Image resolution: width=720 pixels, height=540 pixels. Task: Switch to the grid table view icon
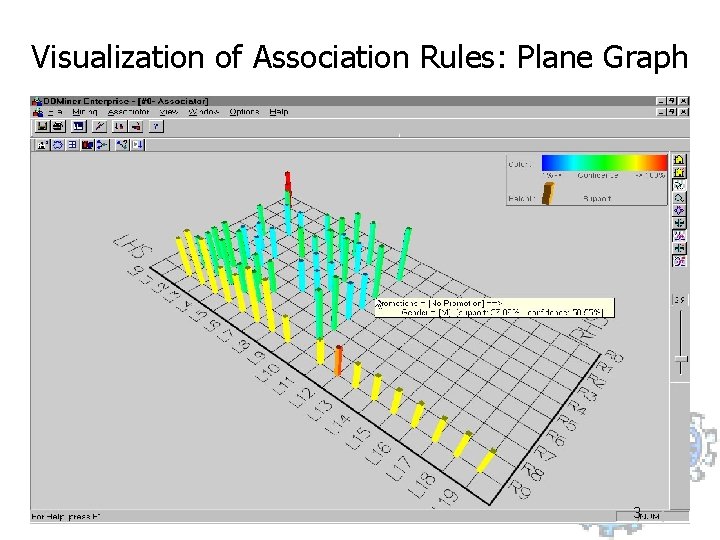coord(72,145)
